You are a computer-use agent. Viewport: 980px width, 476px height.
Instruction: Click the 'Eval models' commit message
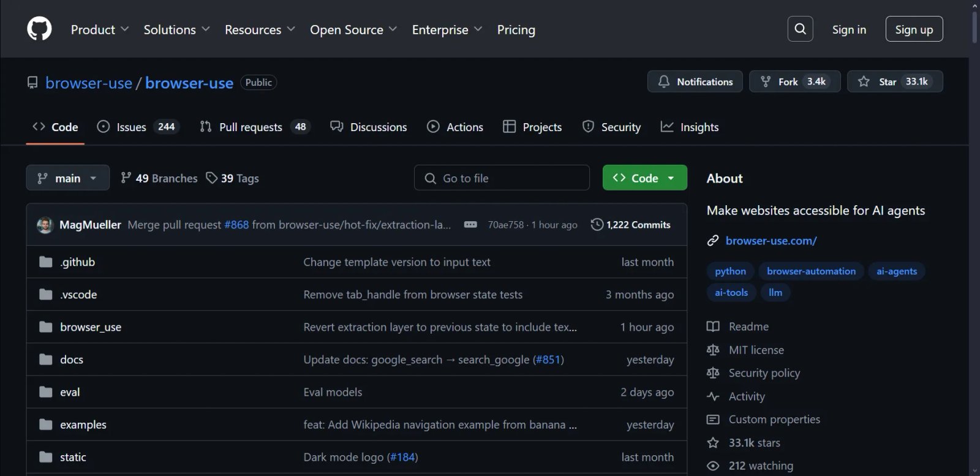(333, 392)
